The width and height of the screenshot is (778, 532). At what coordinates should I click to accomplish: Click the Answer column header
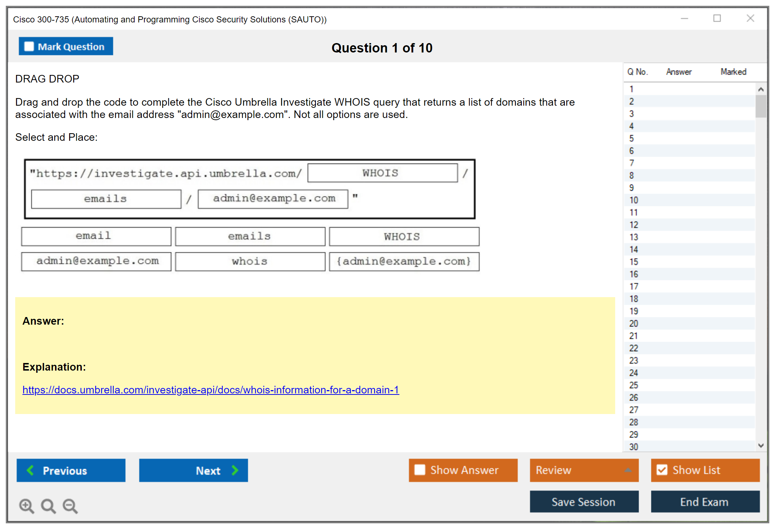click(x=678, y=72)
